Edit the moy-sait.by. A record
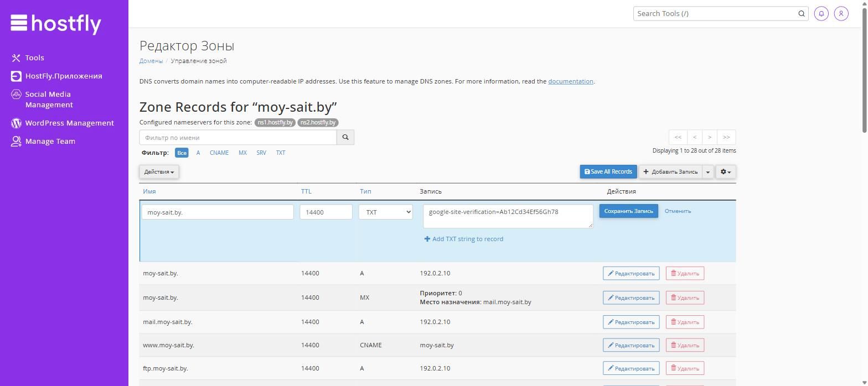This screenshot has width=868, height=386. [631, 273]
